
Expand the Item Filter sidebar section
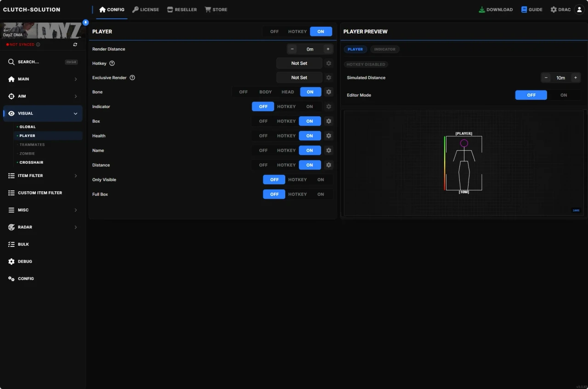coord(43,176)
